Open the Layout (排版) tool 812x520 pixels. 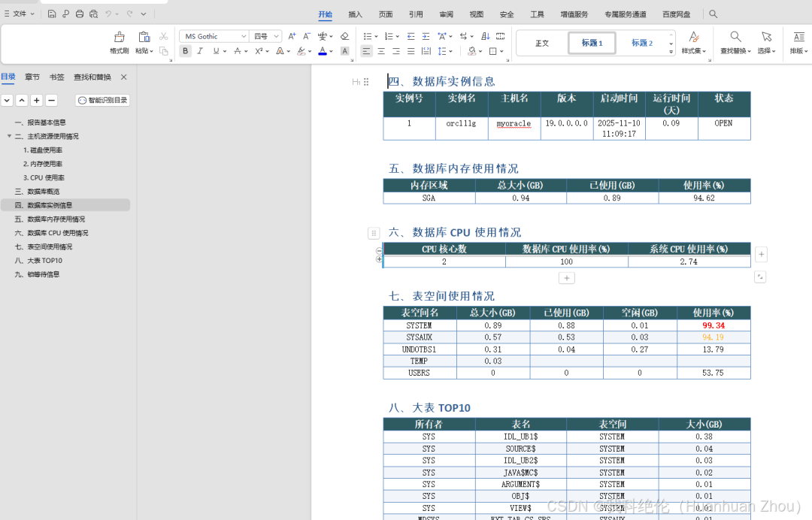coord(798,42)
